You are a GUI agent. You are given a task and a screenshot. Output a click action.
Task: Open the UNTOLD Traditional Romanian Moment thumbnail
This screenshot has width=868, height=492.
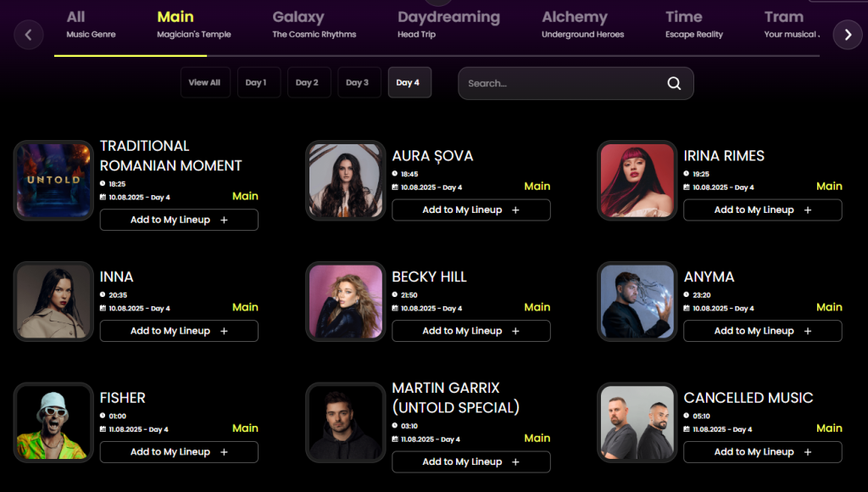pos(53,180)
